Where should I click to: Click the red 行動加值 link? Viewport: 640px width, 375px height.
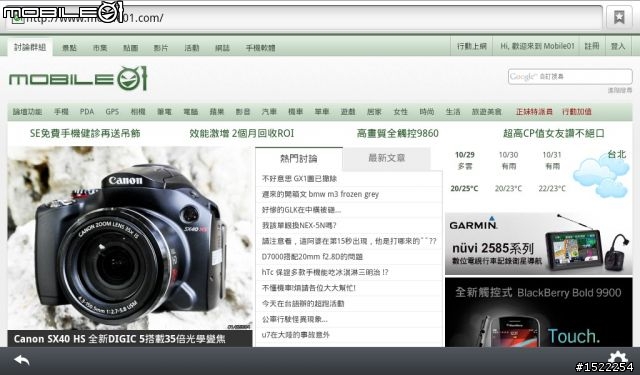(x=577, y=111)
